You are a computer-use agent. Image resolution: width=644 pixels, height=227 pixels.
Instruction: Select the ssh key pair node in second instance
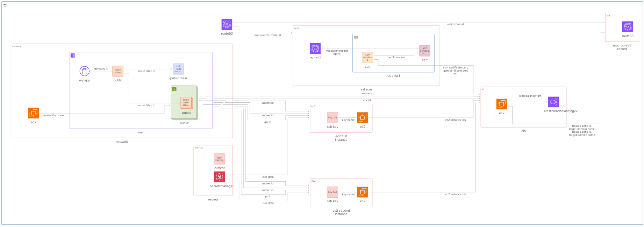coord(332,192)
